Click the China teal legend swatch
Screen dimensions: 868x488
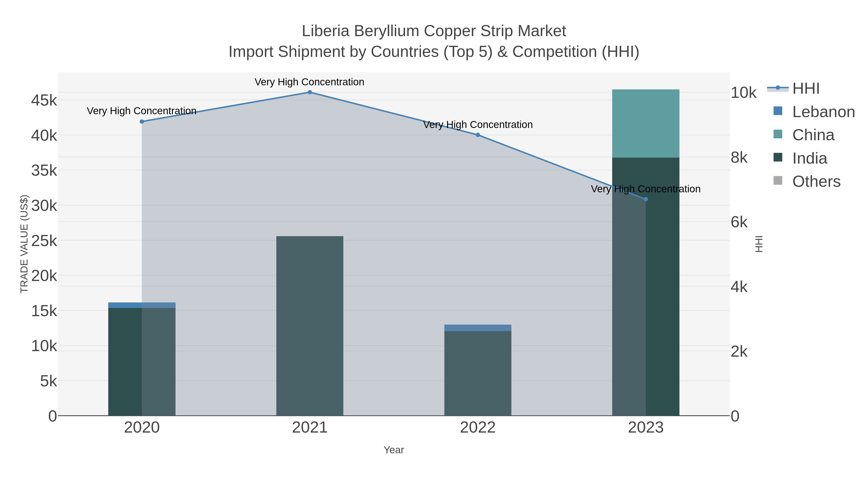pyautogui.click(x=778, y=134)
